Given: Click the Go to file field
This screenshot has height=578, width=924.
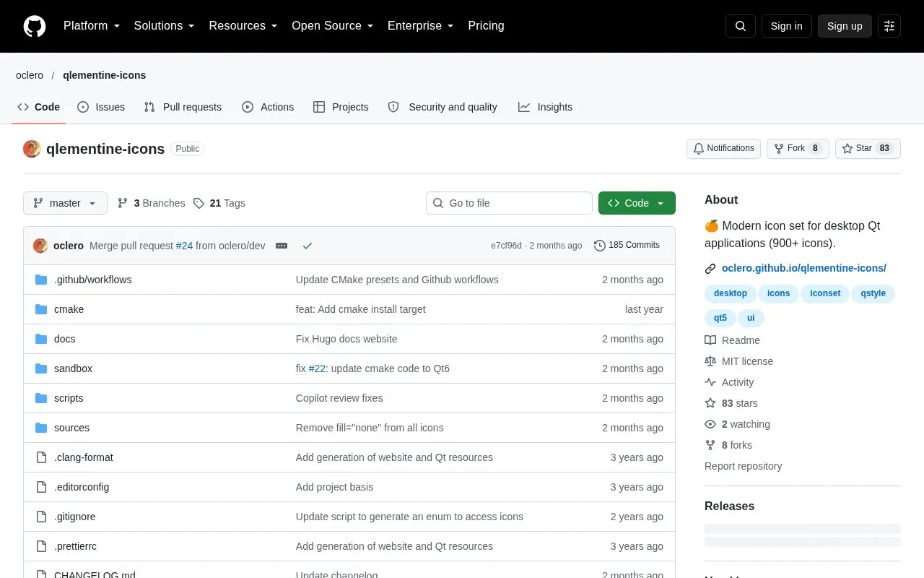Looking at the screenshot, I should coord(509,203).
